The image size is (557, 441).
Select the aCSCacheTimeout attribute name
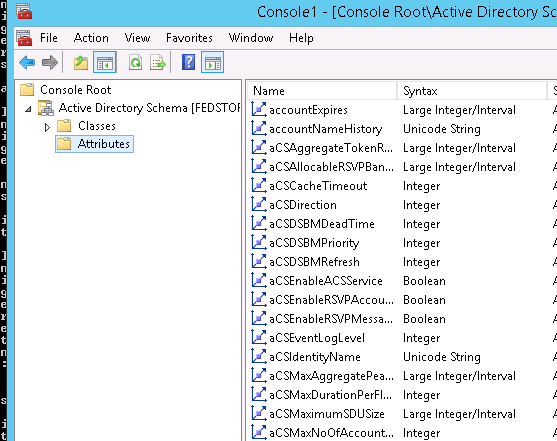click(318, 186)
